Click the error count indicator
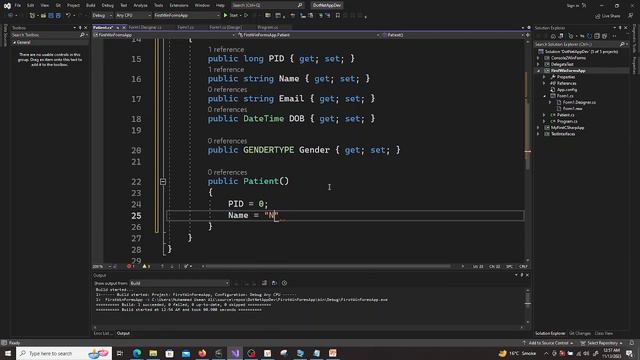640x360 pixels. 131,267
